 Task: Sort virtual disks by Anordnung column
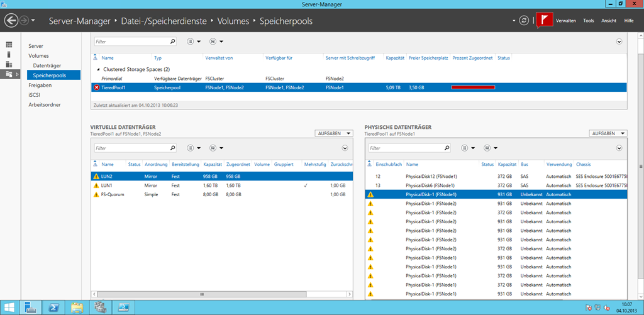tap(156, 164)
